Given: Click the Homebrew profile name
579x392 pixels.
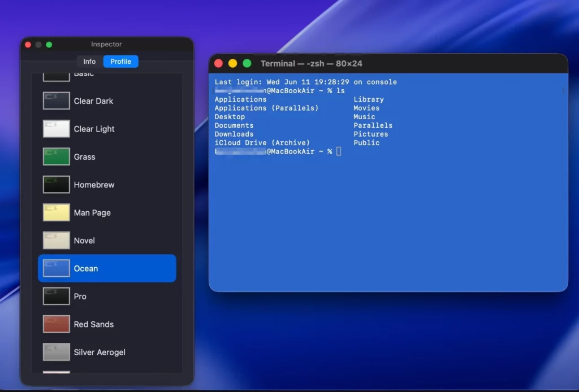Looking at the screenshot, I should [x=94, y=185].
